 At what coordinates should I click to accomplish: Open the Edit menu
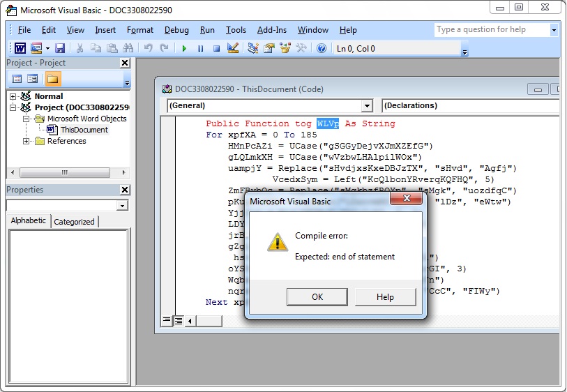48,30
